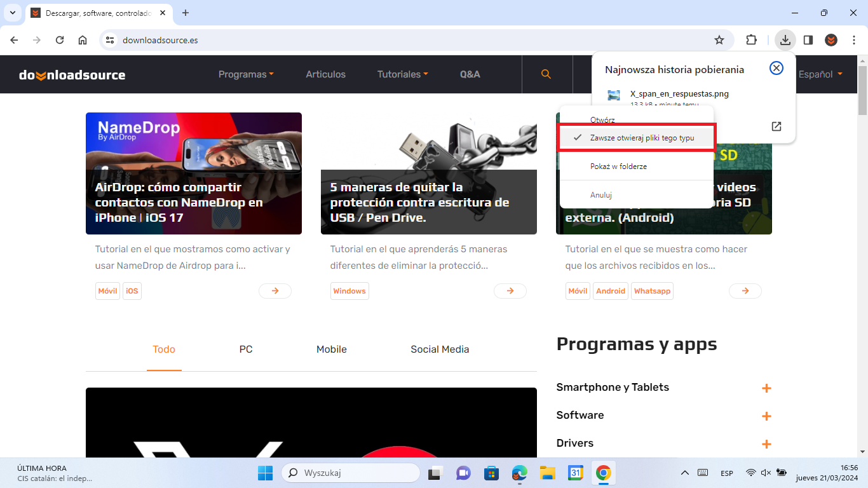868x488 pixels.
Task: Open the Articulos nav item
Action: (x=325, y=74)
